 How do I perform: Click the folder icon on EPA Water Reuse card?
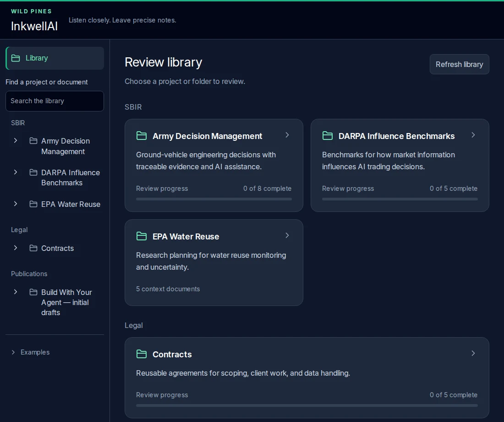(142, 236)
